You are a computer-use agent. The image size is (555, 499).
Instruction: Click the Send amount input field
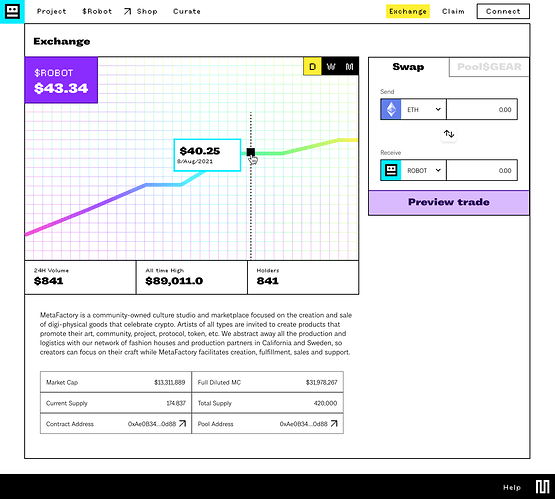482,109
